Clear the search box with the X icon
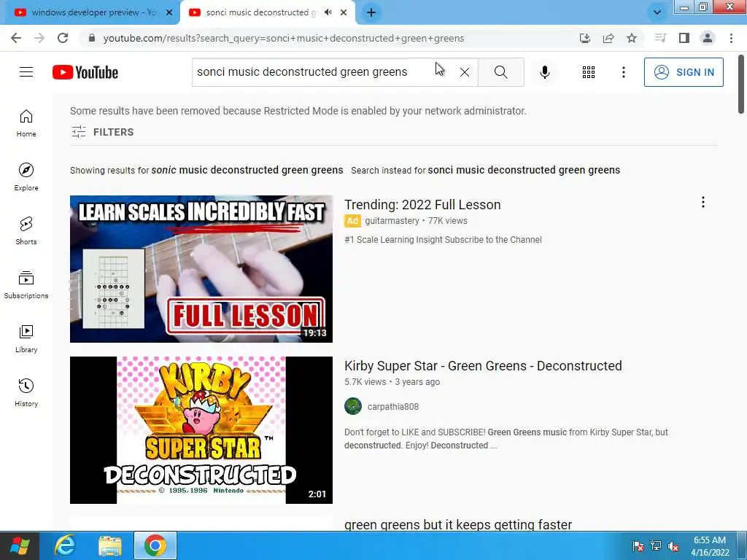 pos(465,72)
